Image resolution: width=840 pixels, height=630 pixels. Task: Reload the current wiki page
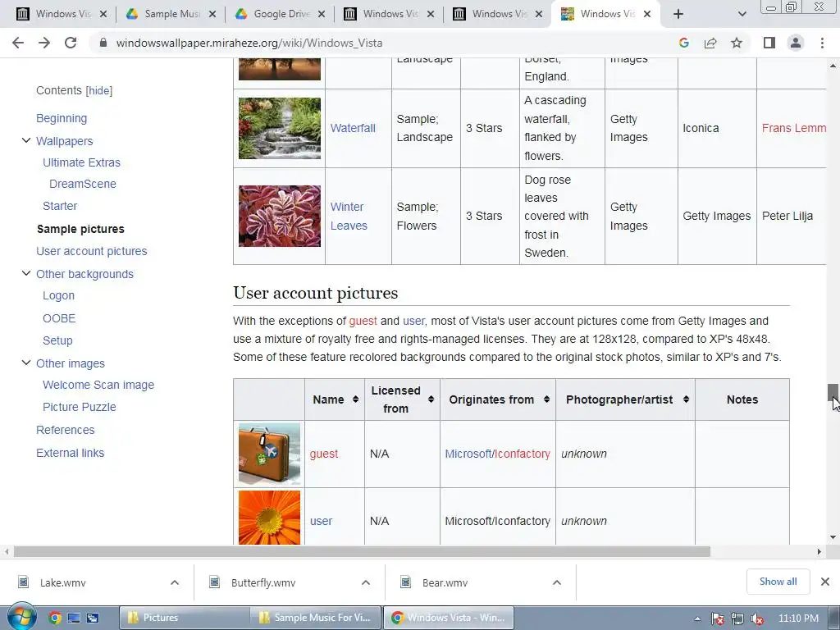click(x=71, y=43)
